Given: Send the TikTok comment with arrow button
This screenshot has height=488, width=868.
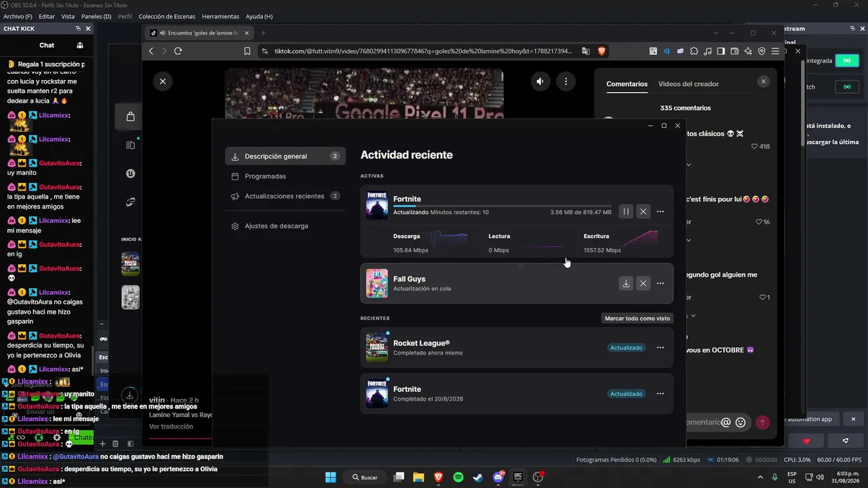Looking at the screenshot, I should coord(763,422).
